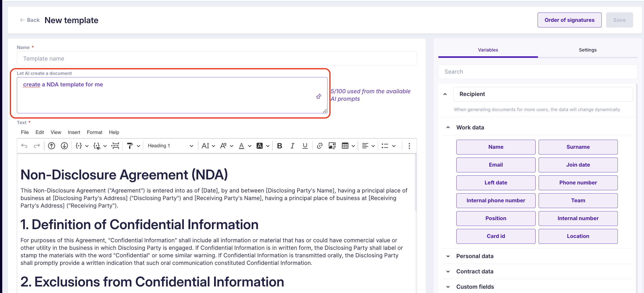Image resolution: width=644 pixels, height=293 pixels.
Task: Click the Recipient field
Action: [x=543, y=94]
